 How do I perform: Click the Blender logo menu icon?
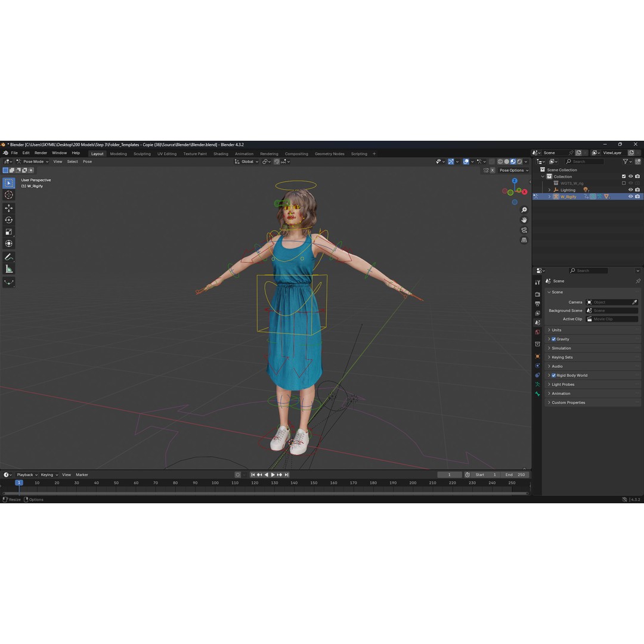tap(5, 153)
